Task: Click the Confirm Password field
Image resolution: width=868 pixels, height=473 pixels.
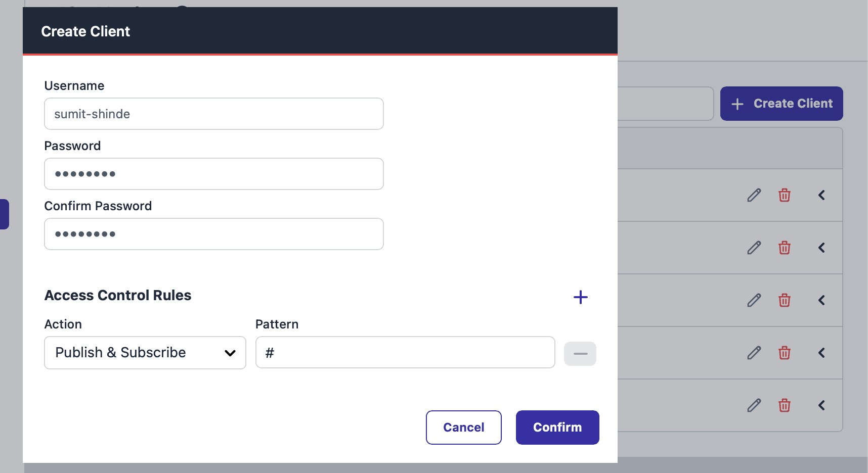Action: tap(213, 234)
